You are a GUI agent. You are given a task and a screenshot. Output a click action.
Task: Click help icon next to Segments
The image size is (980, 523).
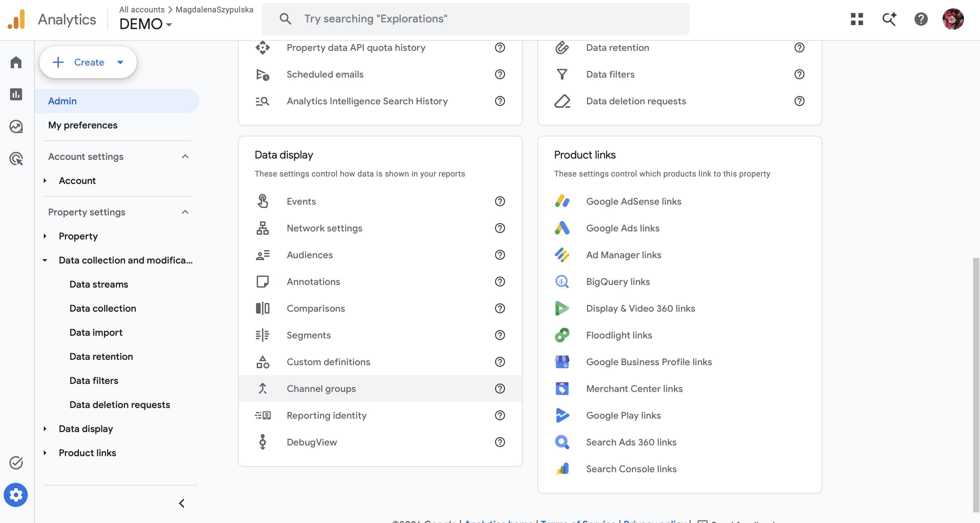point(500,335)
